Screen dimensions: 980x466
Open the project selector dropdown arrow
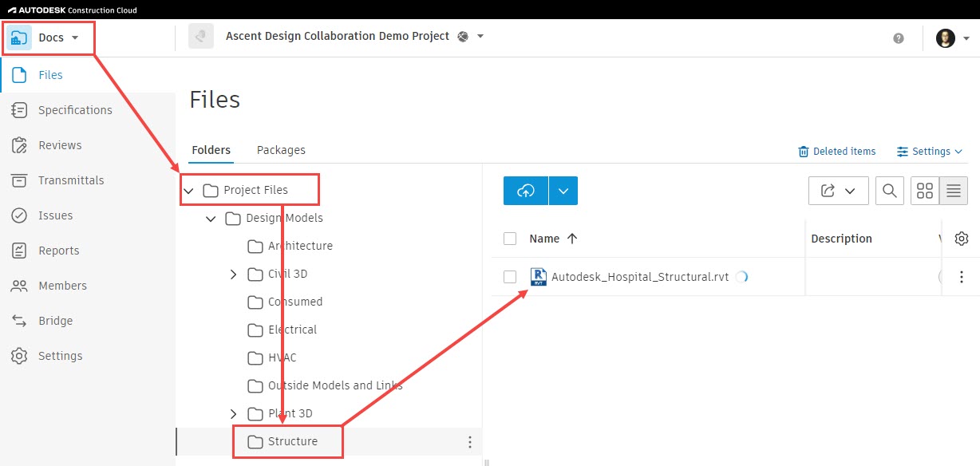click(480, 37)
